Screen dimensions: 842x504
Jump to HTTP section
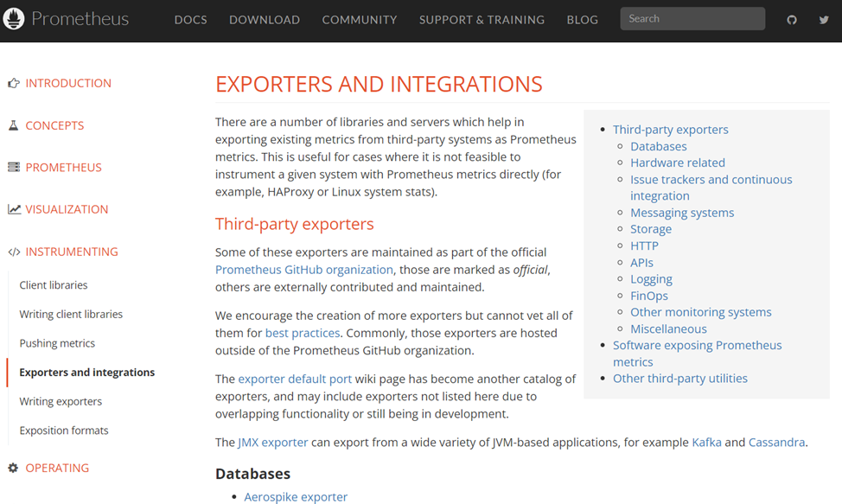pos(644,246)
